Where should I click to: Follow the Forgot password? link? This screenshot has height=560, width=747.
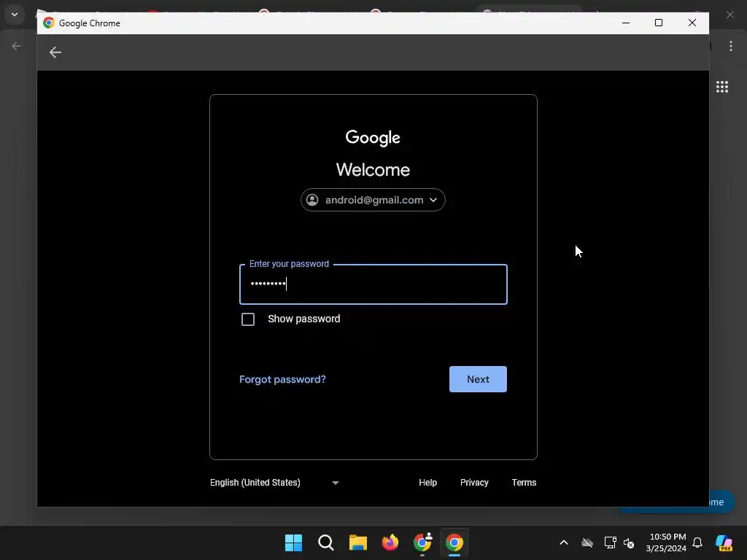pos(282,379)
